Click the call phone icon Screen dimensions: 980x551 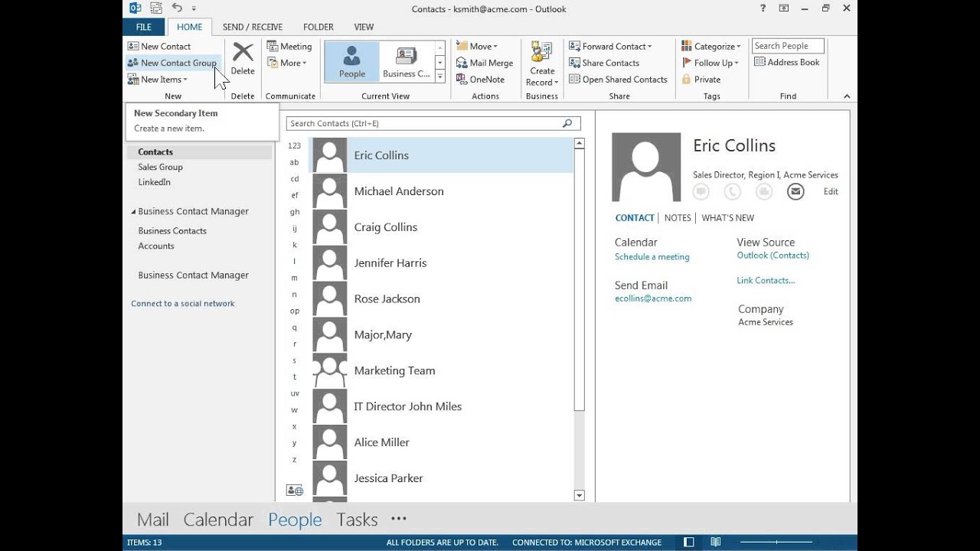732,191
